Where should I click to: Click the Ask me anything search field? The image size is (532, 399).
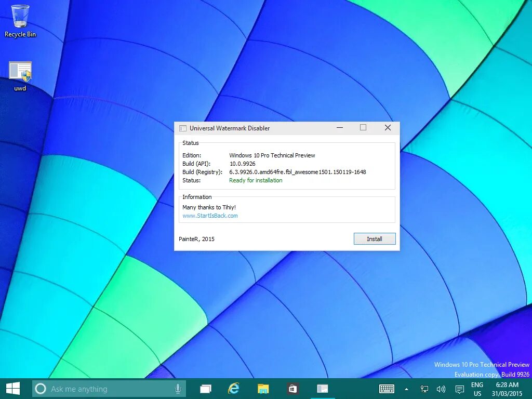point(109,389)
